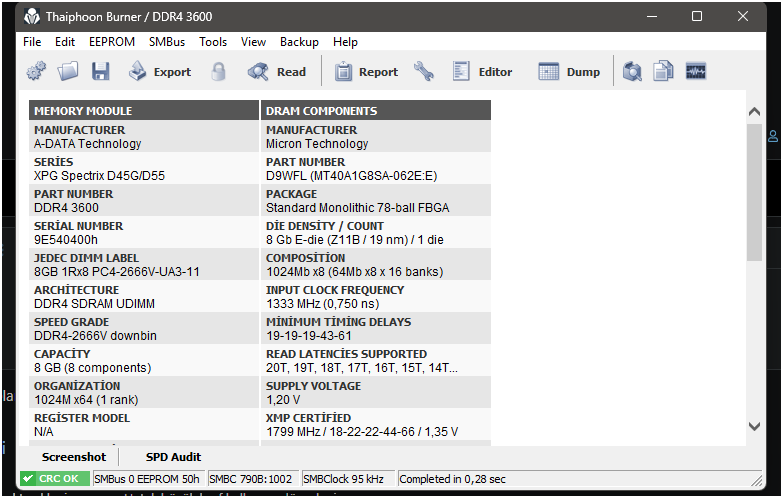
Task: Click the magnifier database search icon
Action: coord(632,71)
